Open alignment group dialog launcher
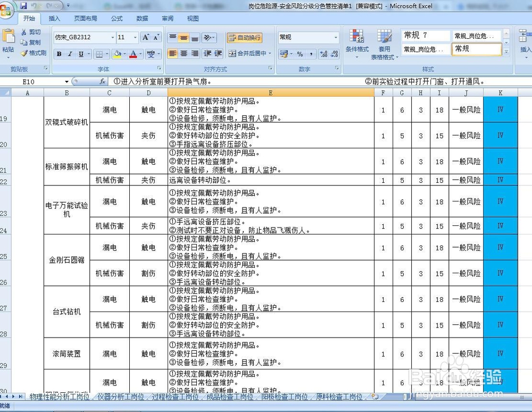The image size is (532, 412). (270, 68)
